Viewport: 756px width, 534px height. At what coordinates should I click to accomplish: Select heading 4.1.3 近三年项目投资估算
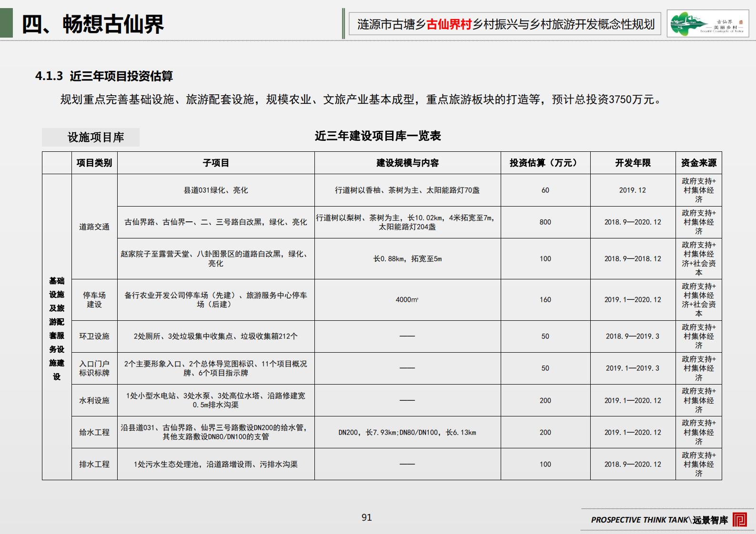pos(104,76)
